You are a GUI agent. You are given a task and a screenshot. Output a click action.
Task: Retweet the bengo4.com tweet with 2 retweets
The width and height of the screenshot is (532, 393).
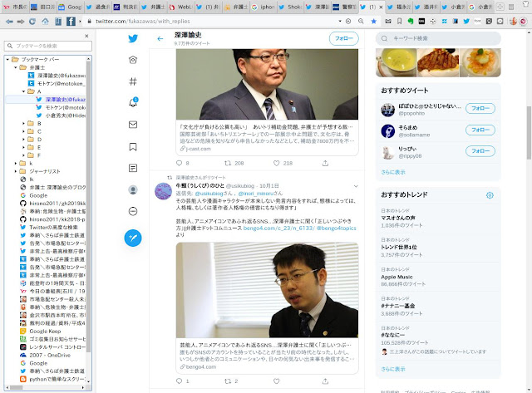[x=228, y=381]
